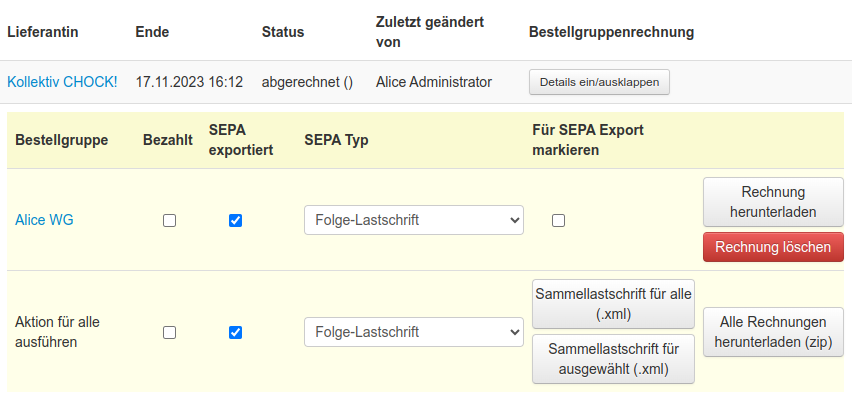The width and height of the screenshot is (865, 414).
Task: Click the Alice Administrator cell
Action: coord(434,82)
